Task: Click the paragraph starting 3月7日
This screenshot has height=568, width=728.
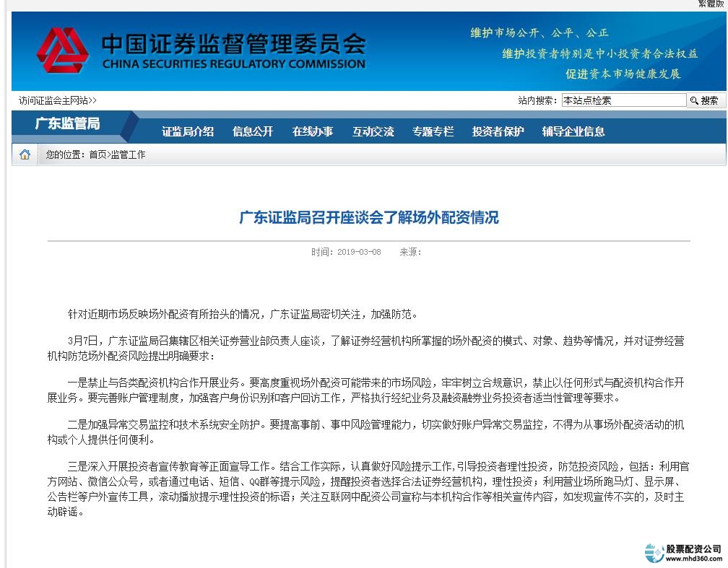Action: [x=366, y=349]
